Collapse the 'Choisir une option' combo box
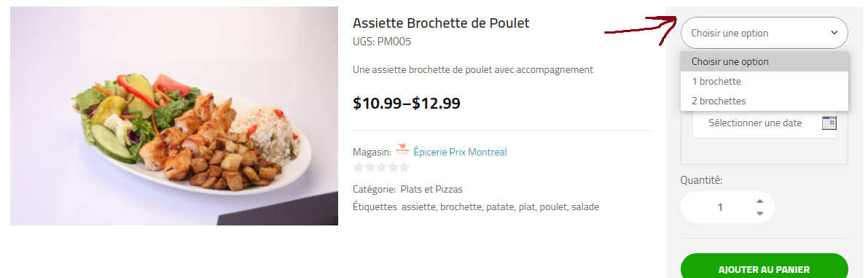Viewport: 868px width, 278px height. [x=764, y=33]
